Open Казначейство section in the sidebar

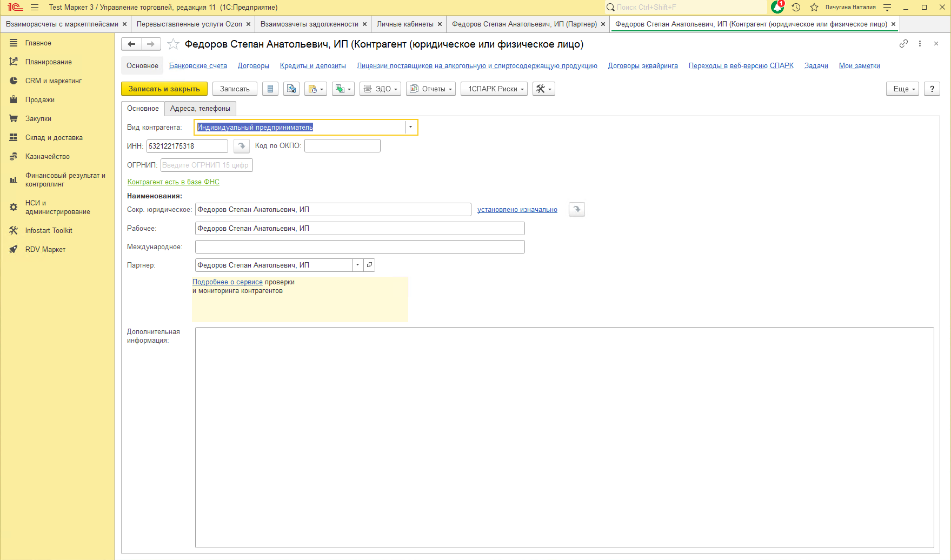(48, 156)
